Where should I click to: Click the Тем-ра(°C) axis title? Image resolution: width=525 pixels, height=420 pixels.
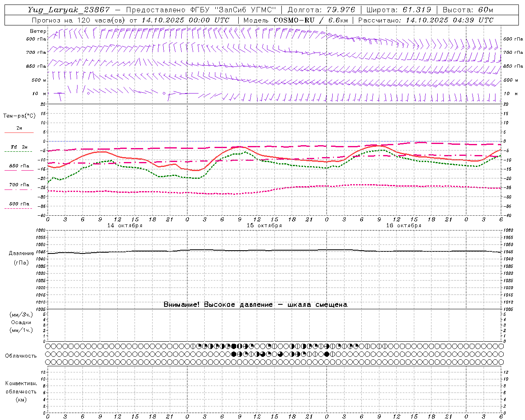tap(19, 116)
